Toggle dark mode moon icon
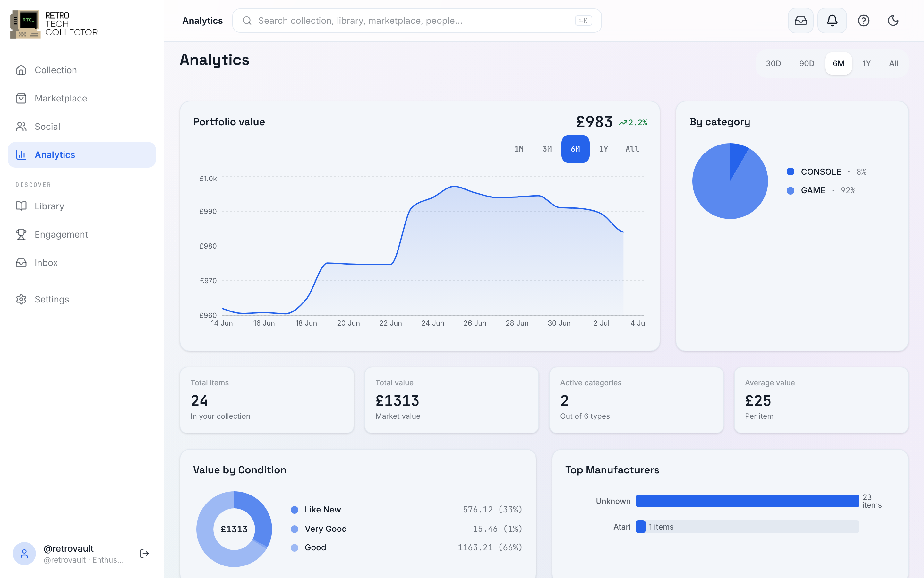 coord(893,21)
